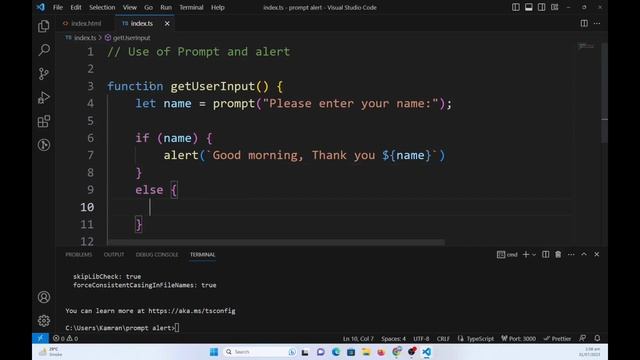Toggle primary side bar visibility
Image resolution: width=640 pixels, height=360 pixels.
tap(516, 7)
